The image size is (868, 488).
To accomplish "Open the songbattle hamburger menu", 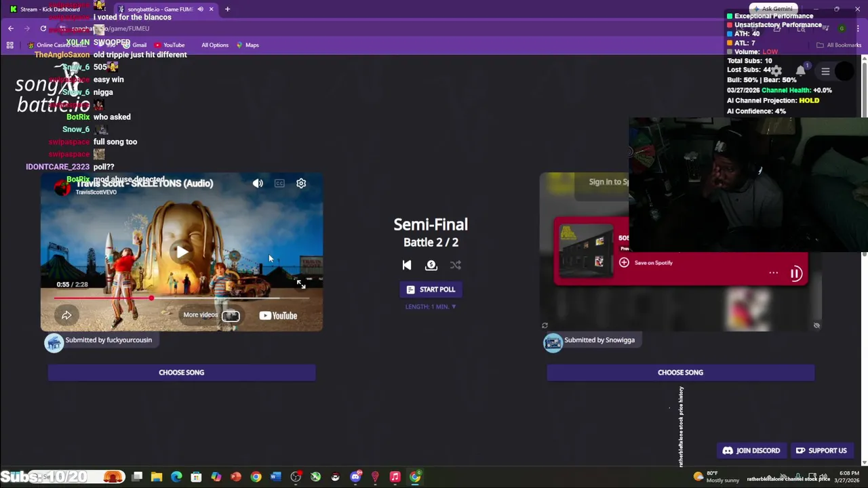I will tap(825, 71).
